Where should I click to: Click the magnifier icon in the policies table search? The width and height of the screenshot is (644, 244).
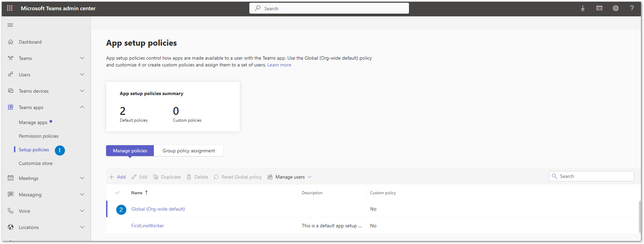(555, 176)
